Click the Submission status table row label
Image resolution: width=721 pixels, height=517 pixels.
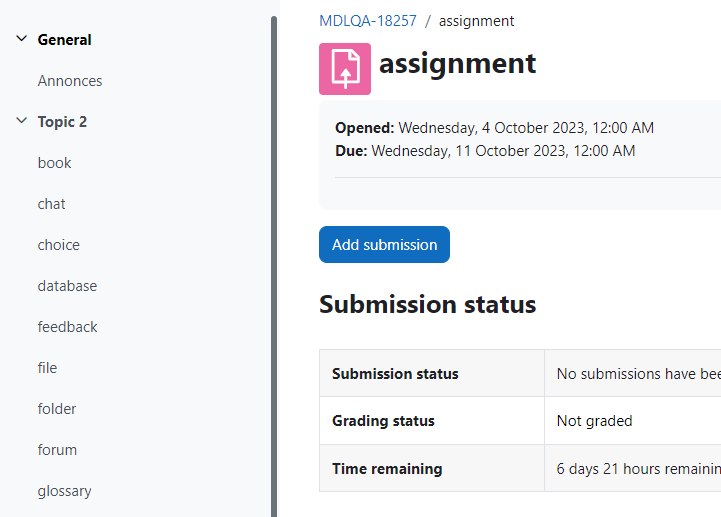395,374
